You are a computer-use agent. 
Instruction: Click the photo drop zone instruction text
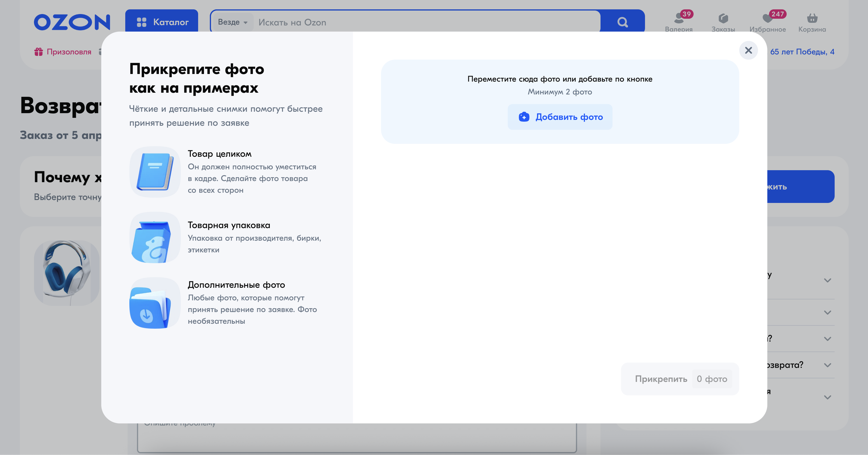point(560,79)
